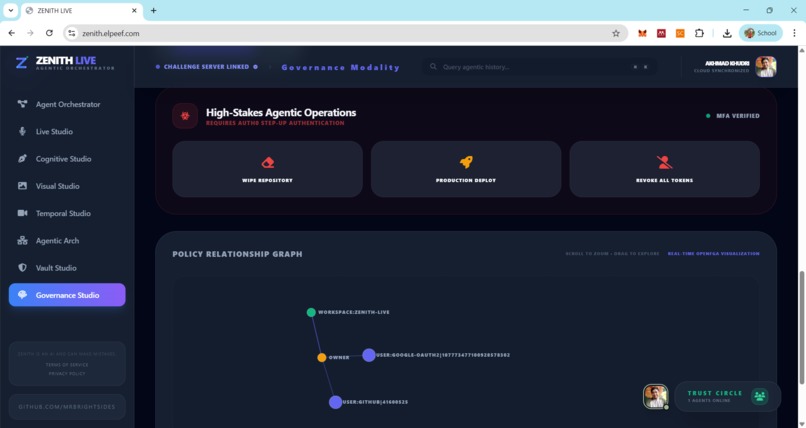
Task: Click Real-Time OpenFGA Visualization label
Action: tap(713, 254)
